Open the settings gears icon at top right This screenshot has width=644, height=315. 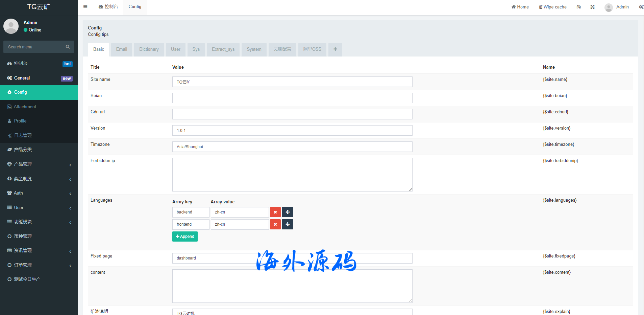click(641, 7)
